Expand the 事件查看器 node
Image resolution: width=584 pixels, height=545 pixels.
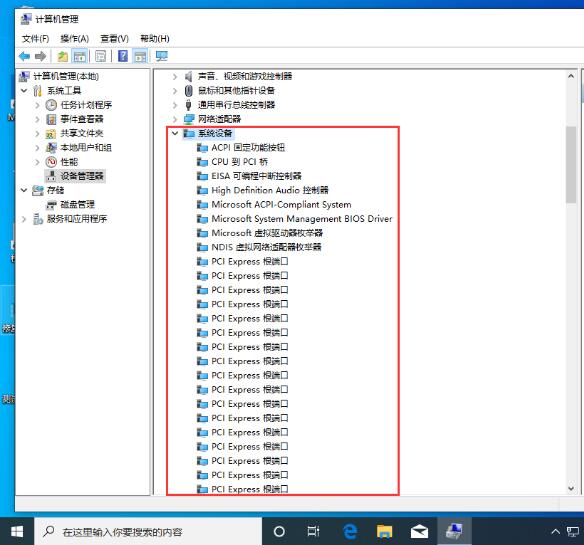[x=38, y=119]
